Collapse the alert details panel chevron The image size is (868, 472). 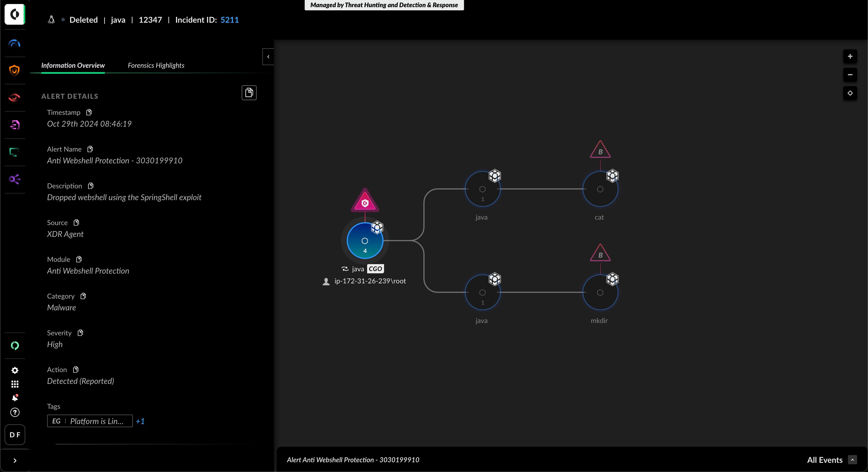pyautogui.click(x=268, y=56)
